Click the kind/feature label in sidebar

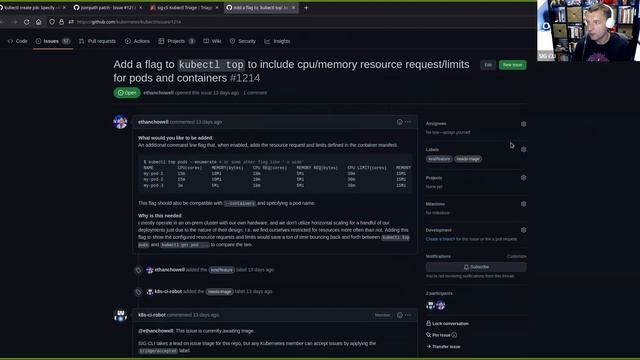pos(439,159)
